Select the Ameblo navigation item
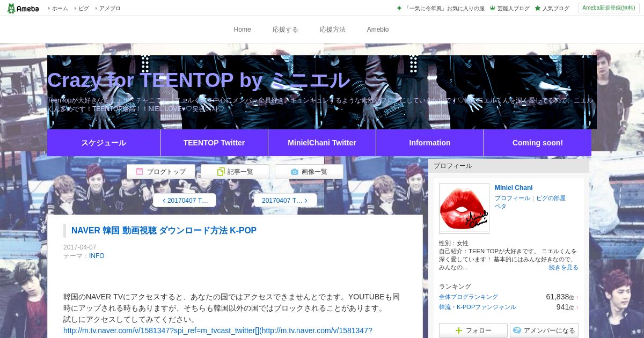This screenshot has width=644, height=338. click(x=378, y=30)
